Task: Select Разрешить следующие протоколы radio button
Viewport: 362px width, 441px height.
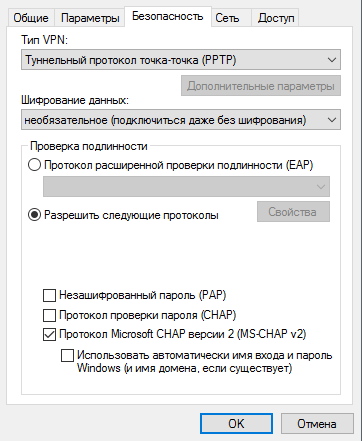Action: (35, 215)
